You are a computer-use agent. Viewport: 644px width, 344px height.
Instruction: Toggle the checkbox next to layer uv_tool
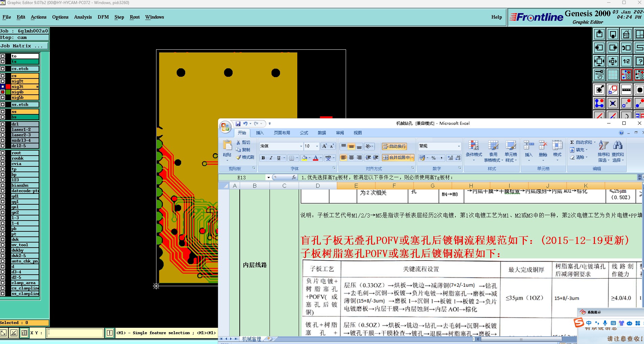coord(3,245)
